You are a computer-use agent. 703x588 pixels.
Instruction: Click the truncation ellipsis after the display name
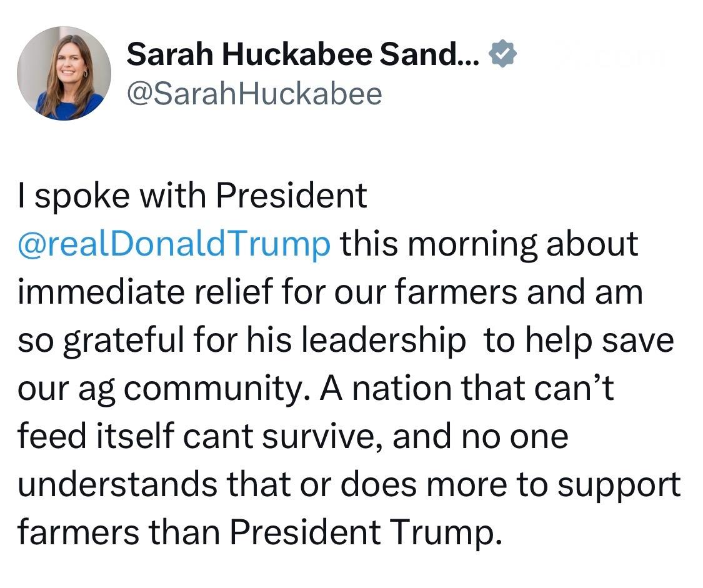coord(469,59)
